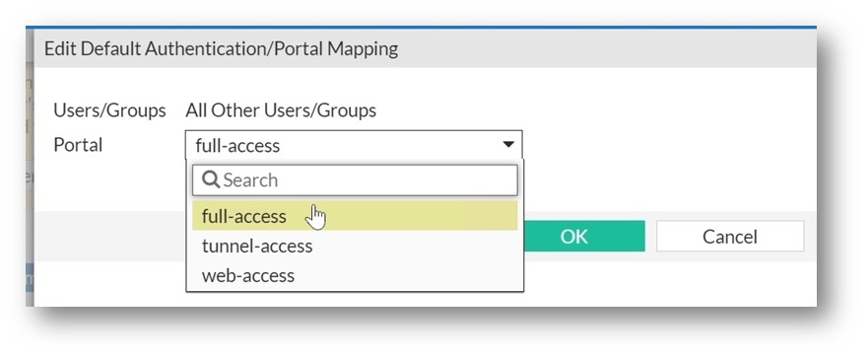Click the magnifier icon in the Search box
The width and height of the screenshot is (868, 358).
coord(211,179)
